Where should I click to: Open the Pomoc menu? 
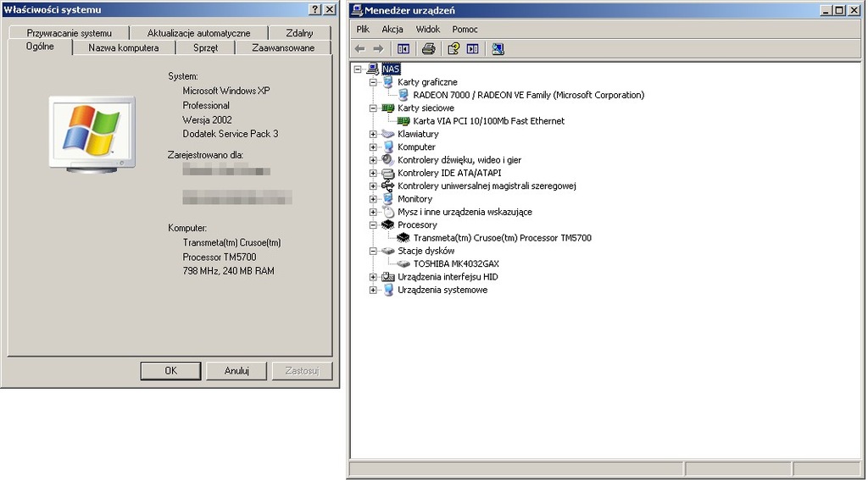point(465,30)
